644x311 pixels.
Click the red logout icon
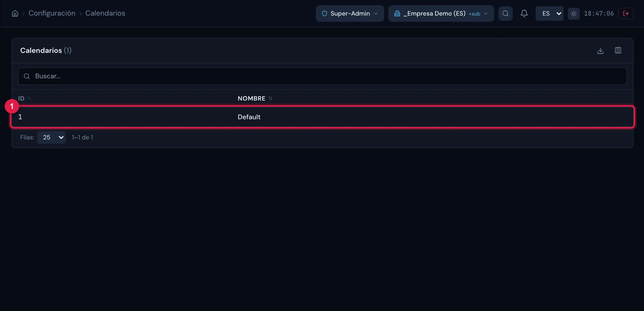click(x=626, y=13)
